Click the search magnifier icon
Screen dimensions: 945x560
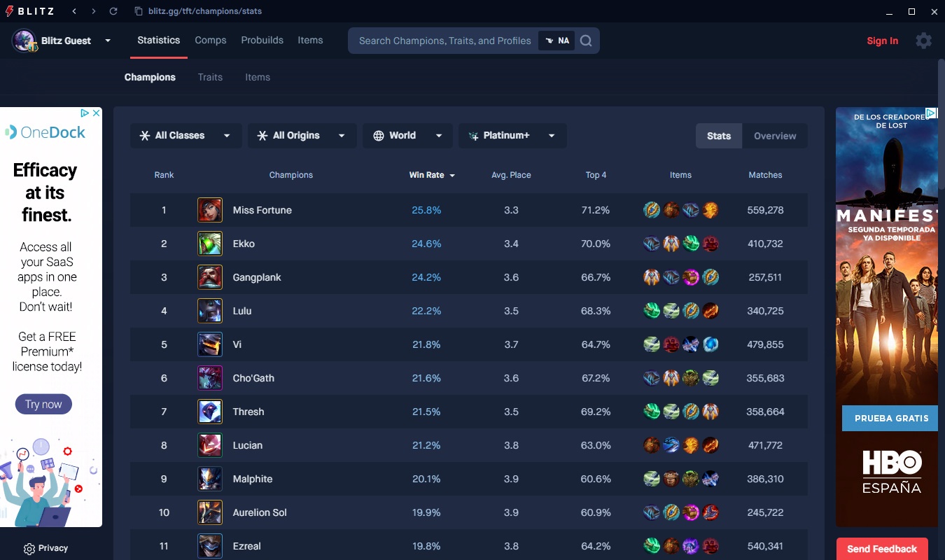586,41
